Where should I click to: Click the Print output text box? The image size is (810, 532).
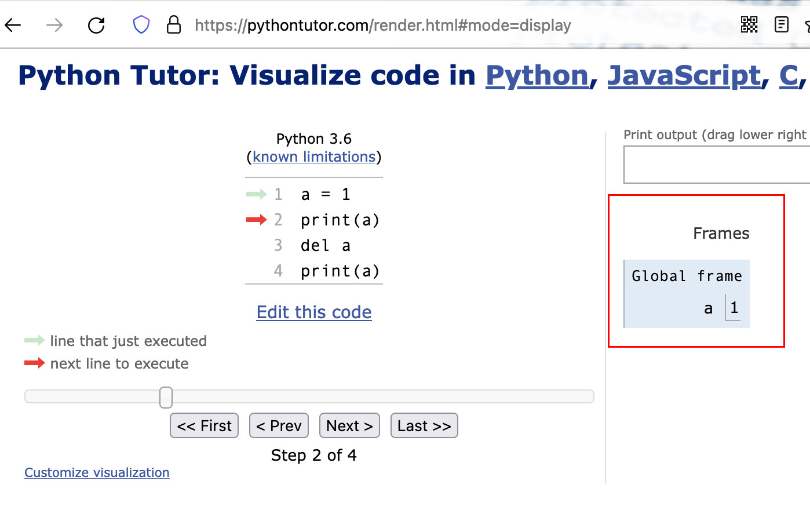717,165
